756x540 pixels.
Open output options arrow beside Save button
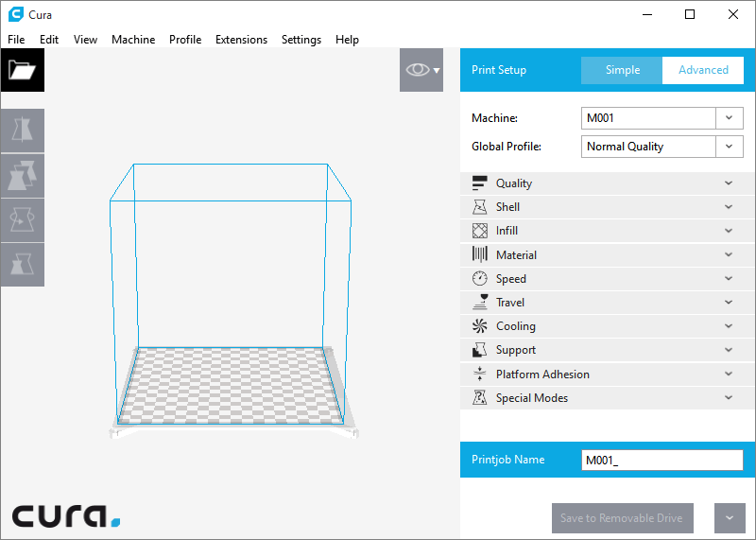[729, 518]
